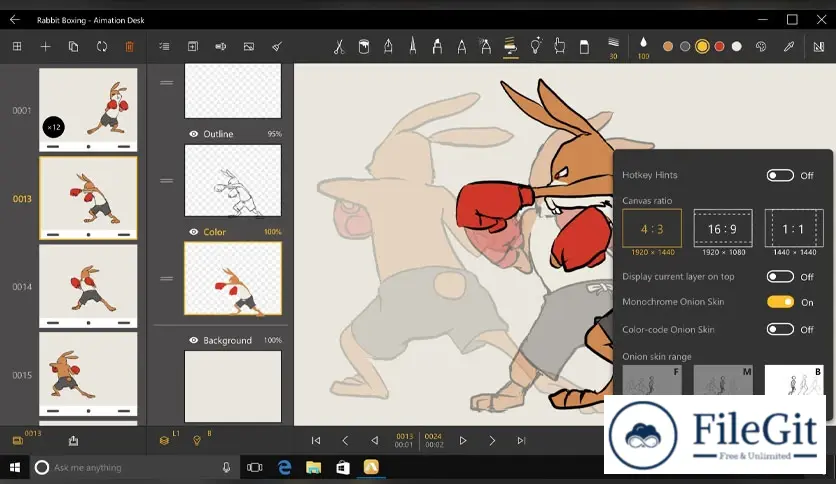
Task: Delete frame with orange trash icon
Action: pyautogui.click(x=130, y=46)
